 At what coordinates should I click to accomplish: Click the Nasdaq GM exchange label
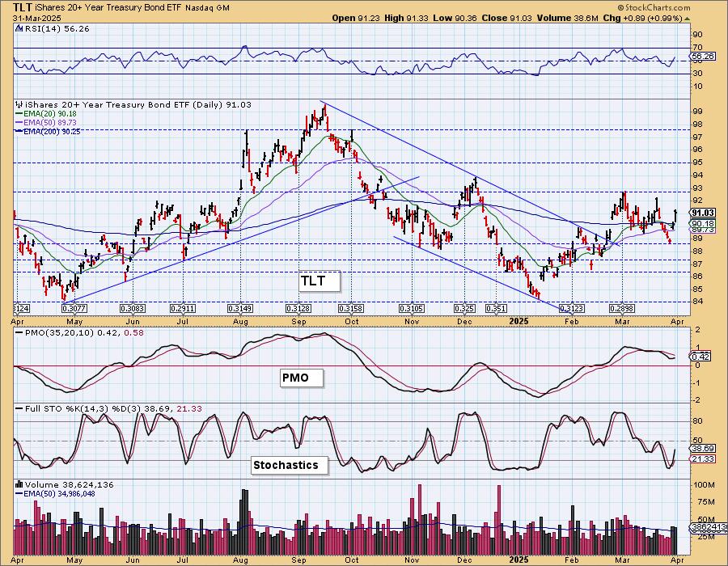[x=207, y=8]
